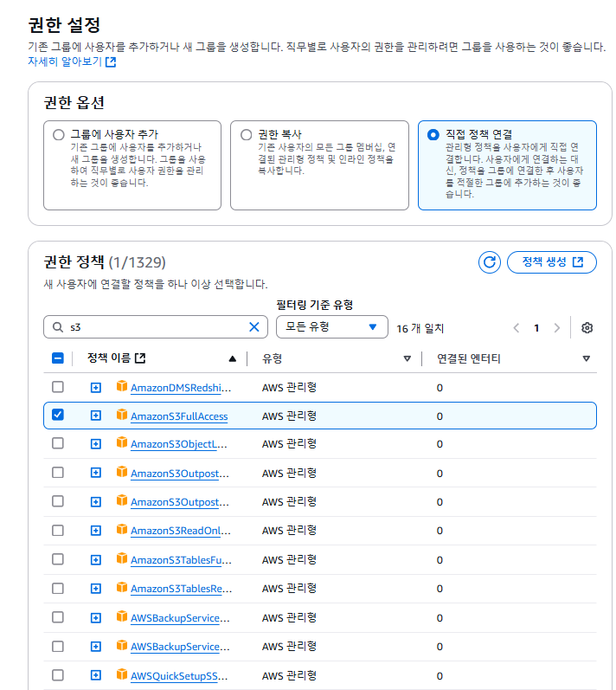
Task: Sort by 정책 이름 ascending arrow
Action: coord(233,359)
